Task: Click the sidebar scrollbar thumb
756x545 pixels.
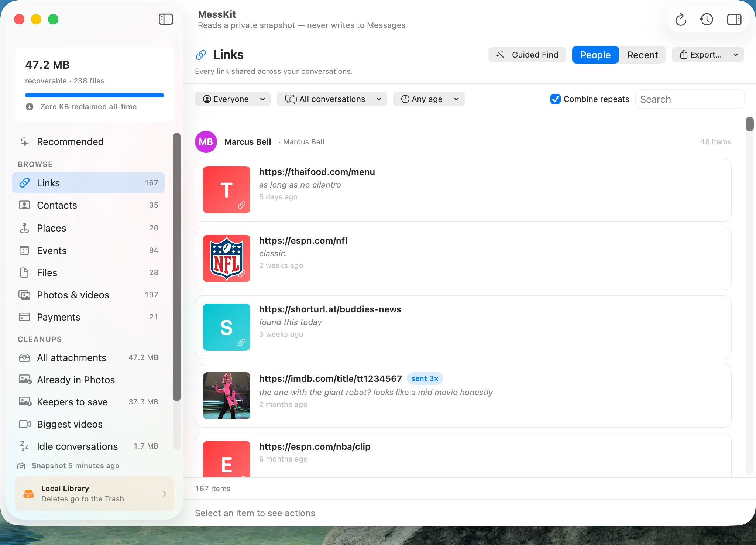Action: pos(177,267)
